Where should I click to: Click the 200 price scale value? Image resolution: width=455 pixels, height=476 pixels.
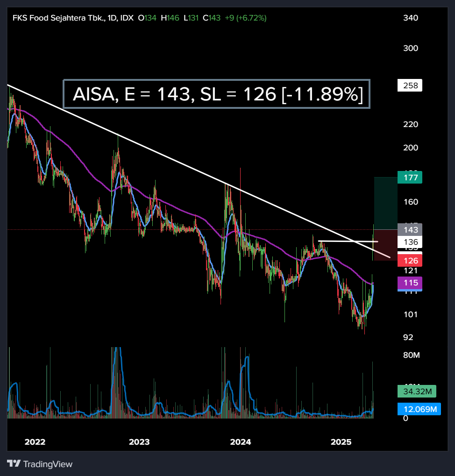411,148
